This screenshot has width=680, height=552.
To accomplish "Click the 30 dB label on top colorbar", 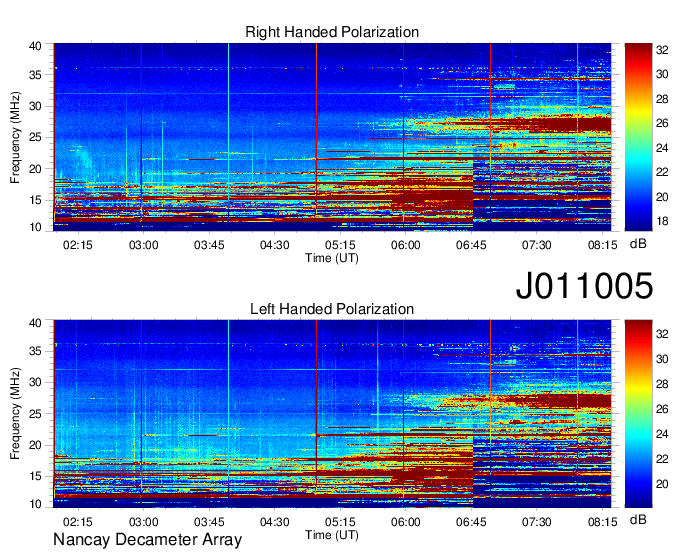I will point(662,75).
